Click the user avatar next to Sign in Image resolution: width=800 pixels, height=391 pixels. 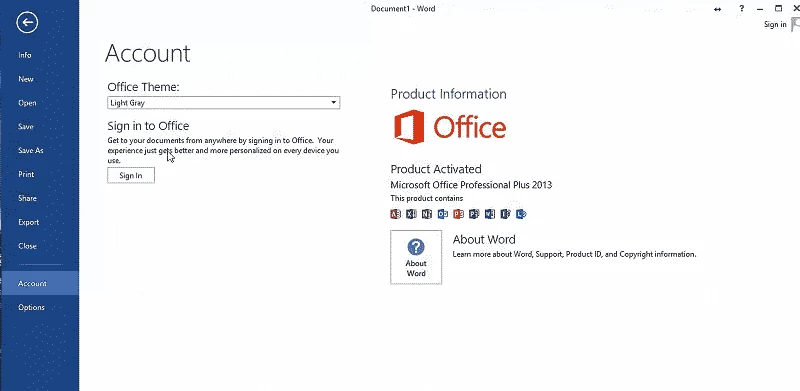point(795,25)
